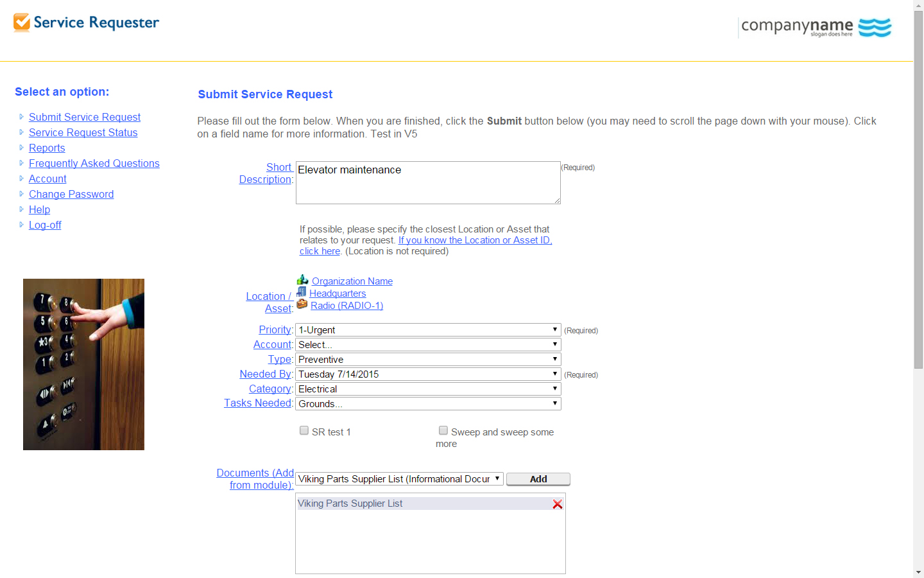Click the Organization Name link

pyautogui.click(x=352, y=281)
